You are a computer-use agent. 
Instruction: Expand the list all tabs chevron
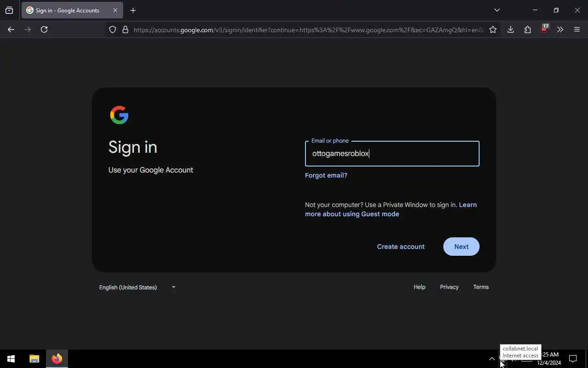pyautogui.click(x=497, y=10)
